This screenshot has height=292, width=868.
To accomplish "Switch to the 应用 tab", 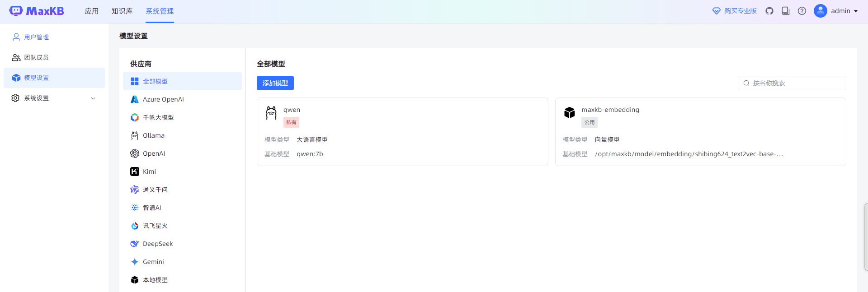I will click(x=91, y=11).
